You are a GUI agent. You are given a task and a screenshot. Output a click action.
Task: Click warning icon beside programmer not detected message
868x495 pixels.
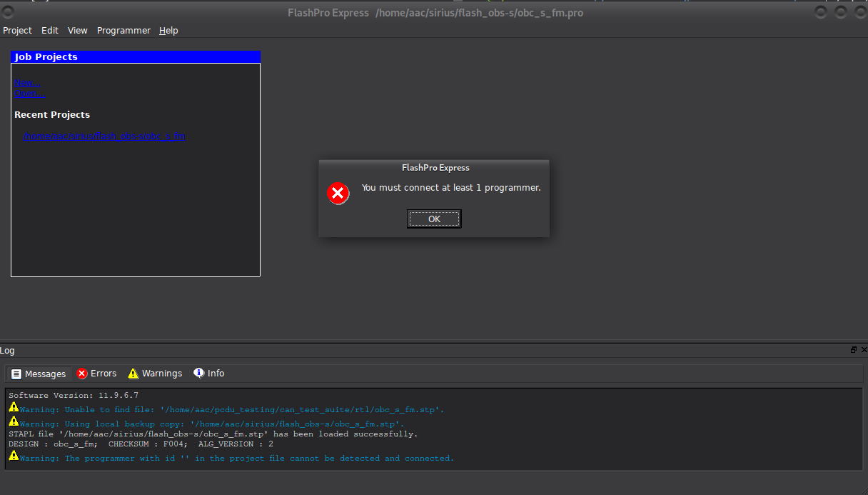(14, 456)
